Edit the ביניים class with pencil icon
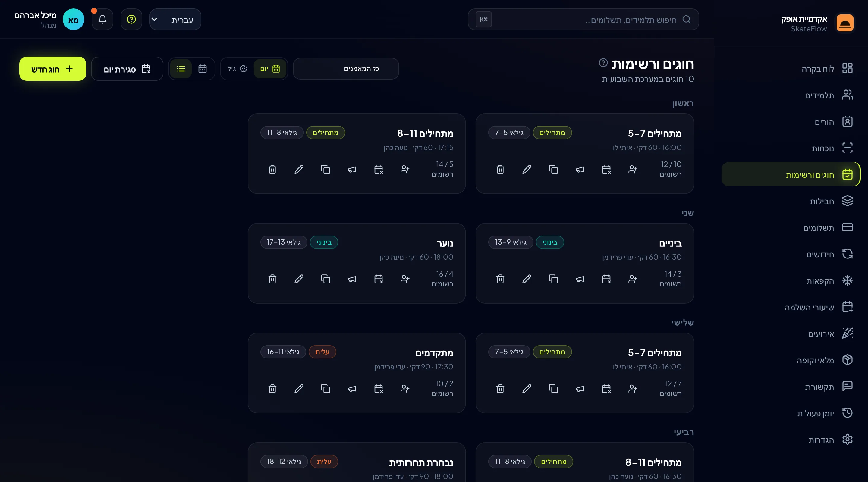The height and width of the screenshot is (482, 868). (x=527, y=279)
